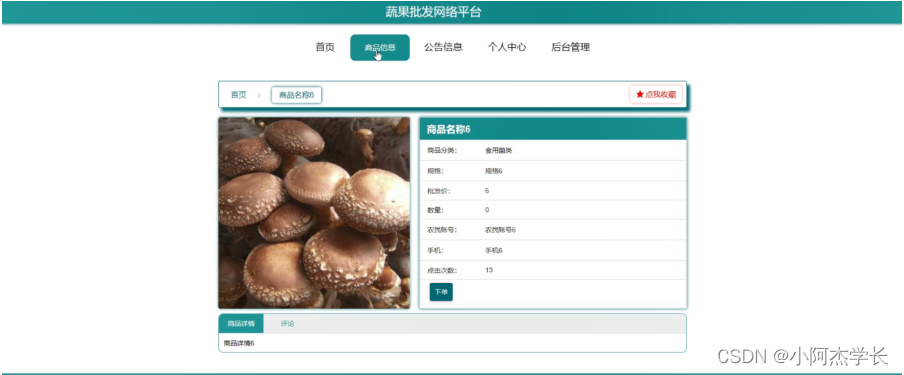Click the 点击次数 value 13

click(489, 270)
